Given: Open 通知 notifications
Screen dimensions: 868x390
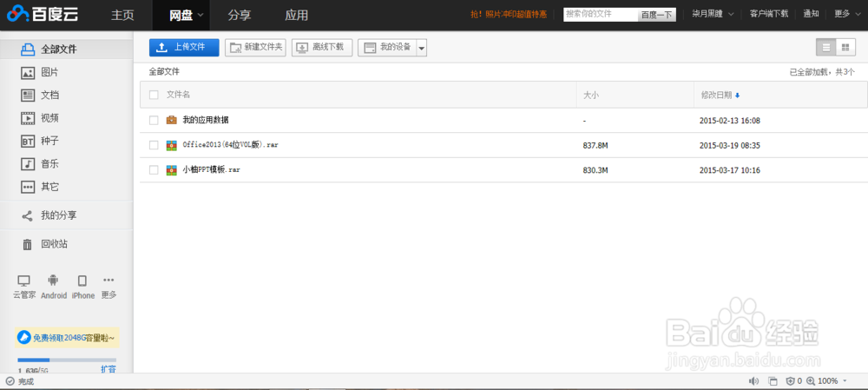Looking at the screenshot, I should (x=811, y=14).
